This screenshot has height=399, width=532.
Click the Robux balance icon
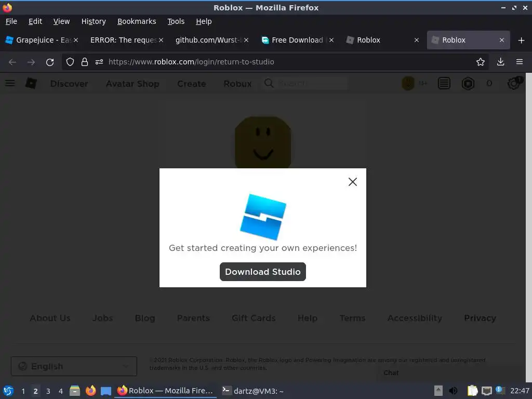(x=468, y=83)
